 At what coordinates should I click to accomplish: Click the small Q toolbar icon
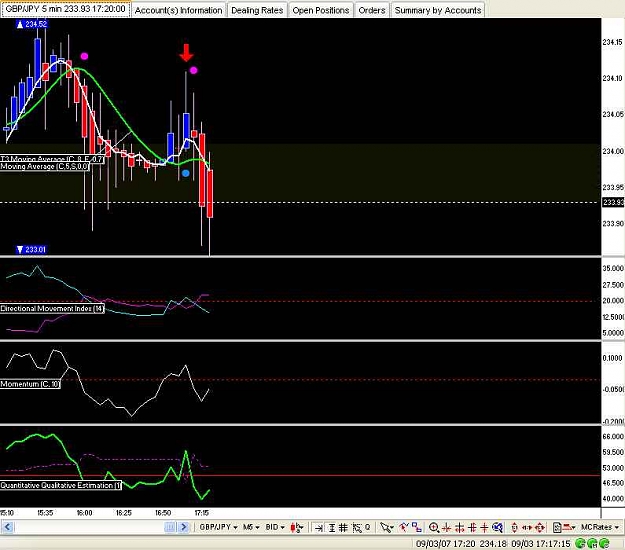[x=368, y=527]
